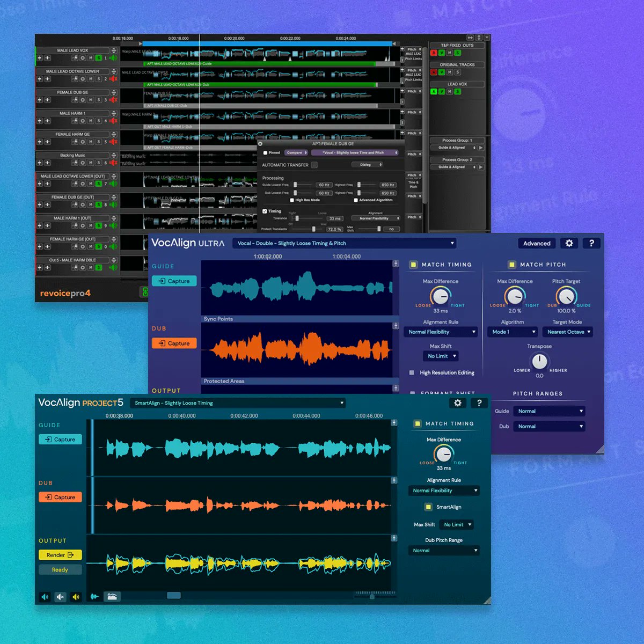644x644 pixels.
Task: Click guide monitor speaker icon in VocAlign Project 5
Action: (45, 597)
